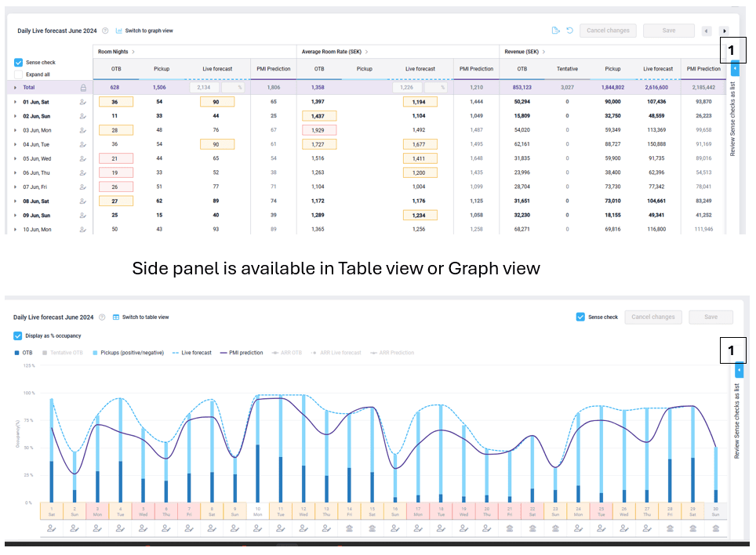Screen dimensions: 756x555
Task: Expand the Total row
Action: point(15,88)
